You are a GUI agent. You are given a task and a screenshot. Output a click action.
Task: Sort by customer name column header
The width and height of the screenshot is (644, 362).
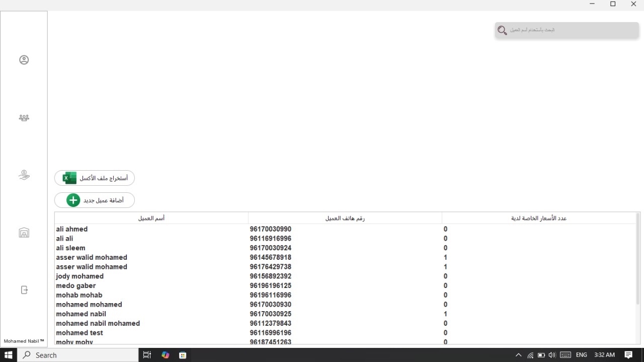coord(151,218)
